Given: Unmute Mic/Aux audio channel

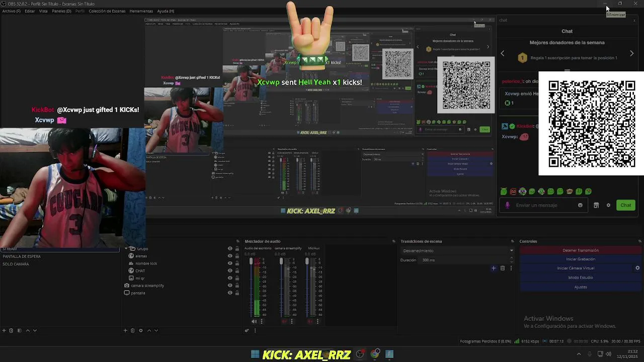Looking at the screenshot, I should (x=310, y=321).
